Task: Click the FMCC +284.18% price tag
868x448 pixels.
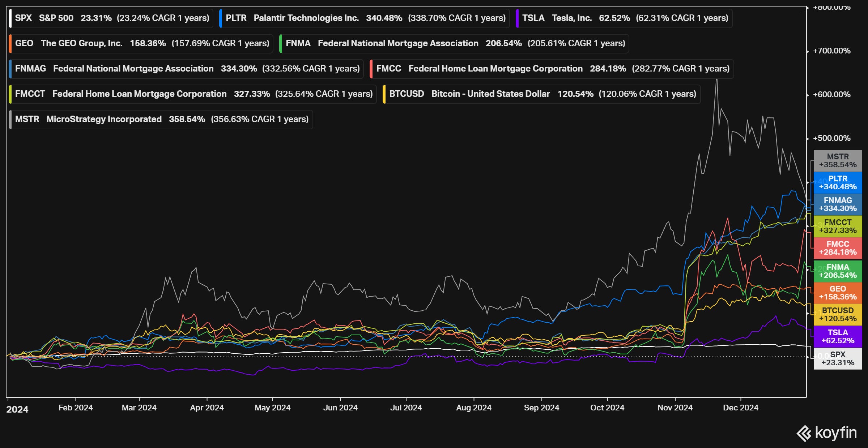Action: (838, 248)
